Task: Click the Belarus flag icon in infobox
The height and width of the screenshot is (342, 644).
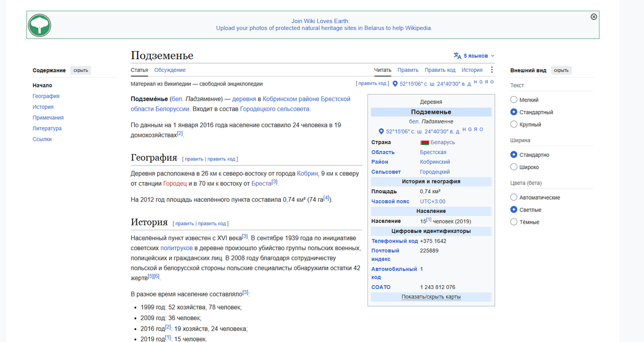Action: pyautogui.click(x=425, y=142)
